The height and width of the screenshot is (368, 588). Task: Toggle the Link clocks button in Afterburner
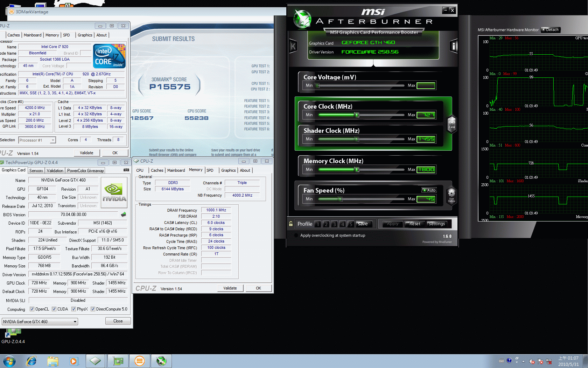452,124
